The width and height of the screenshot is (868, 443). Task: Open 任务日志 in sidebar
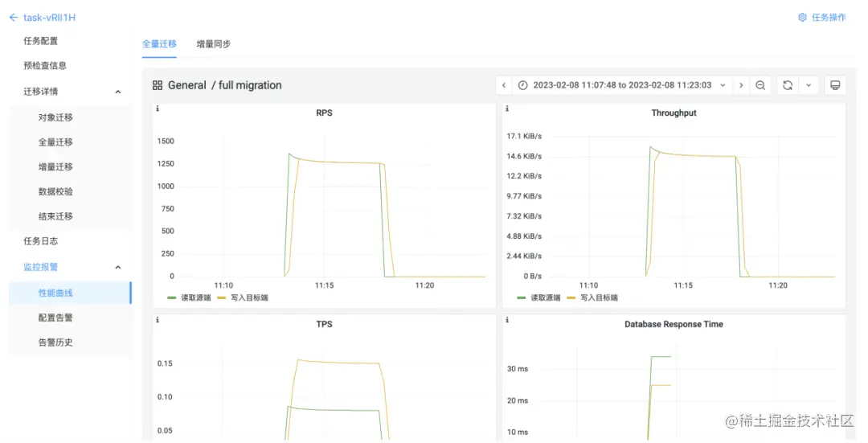pos(40,241)
